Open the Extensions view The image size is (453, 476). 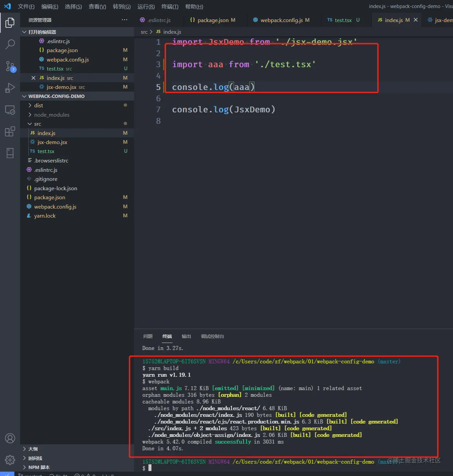[10, 131]
